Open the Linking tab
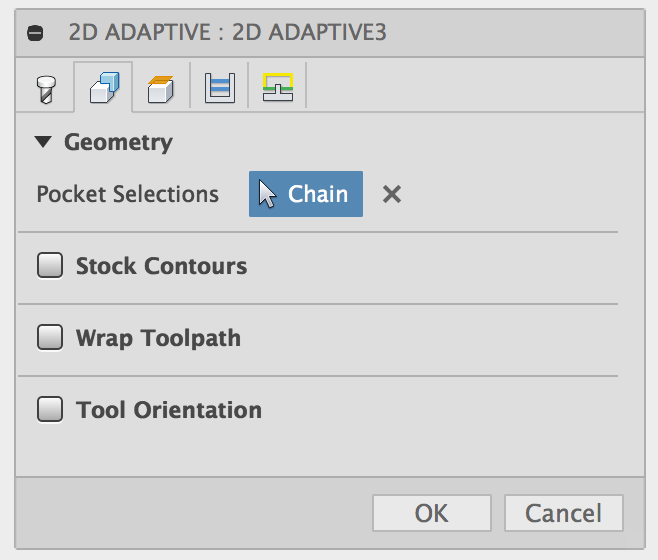Image resolution: width=658 pixels, height=560 pixels. pos(277,88)
